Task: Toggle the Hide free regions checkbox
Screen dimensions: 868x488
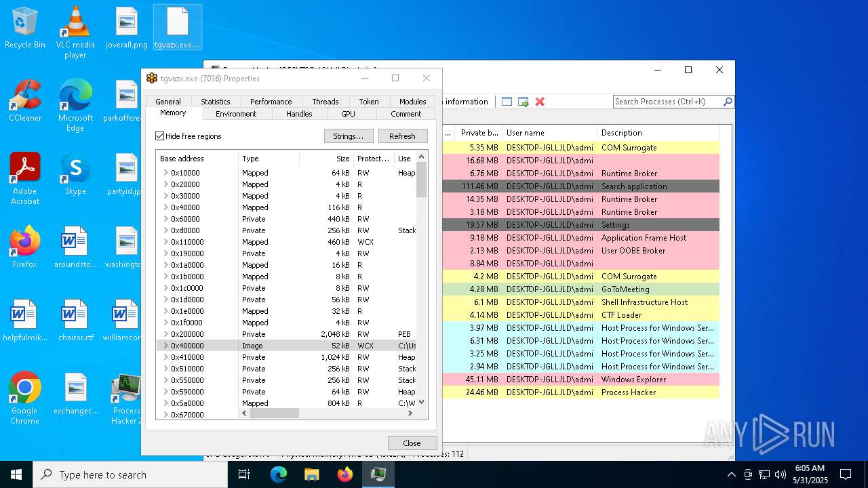Action: click(x=160, y=136)
